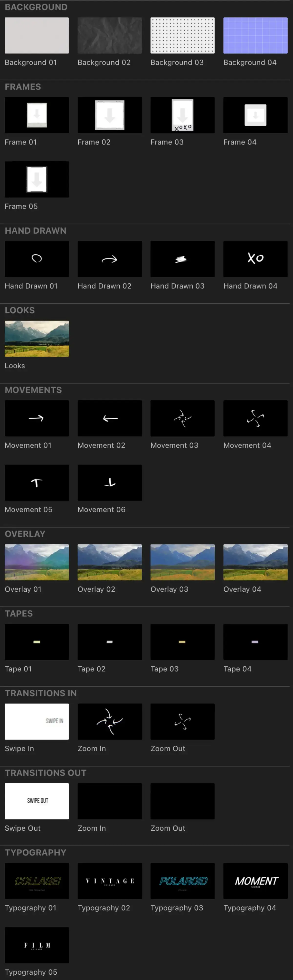
Task: Click the TRANSITIONS IN section header
Action: (x=41, y=693)
